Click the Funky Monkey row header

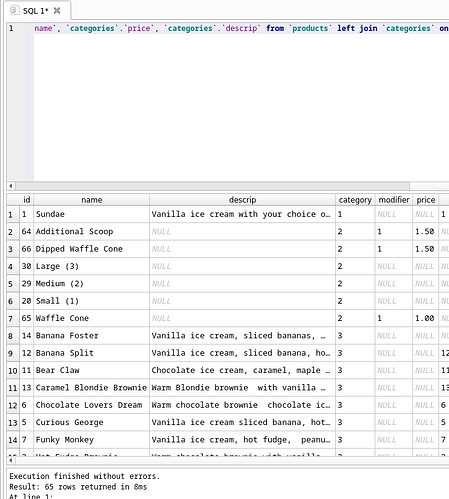pos(13,440)
